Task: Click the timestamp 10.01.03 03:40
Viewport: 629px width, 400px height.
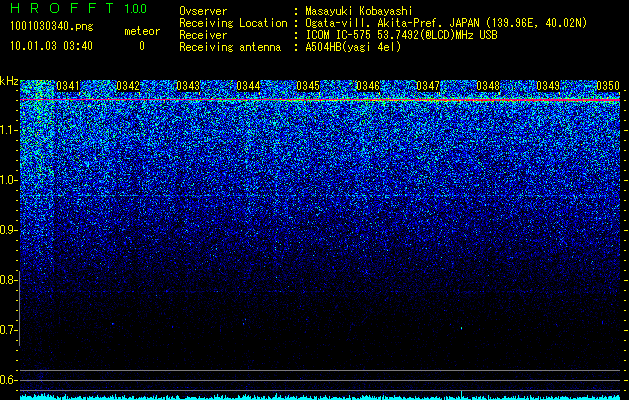Action: pos(51,46)
